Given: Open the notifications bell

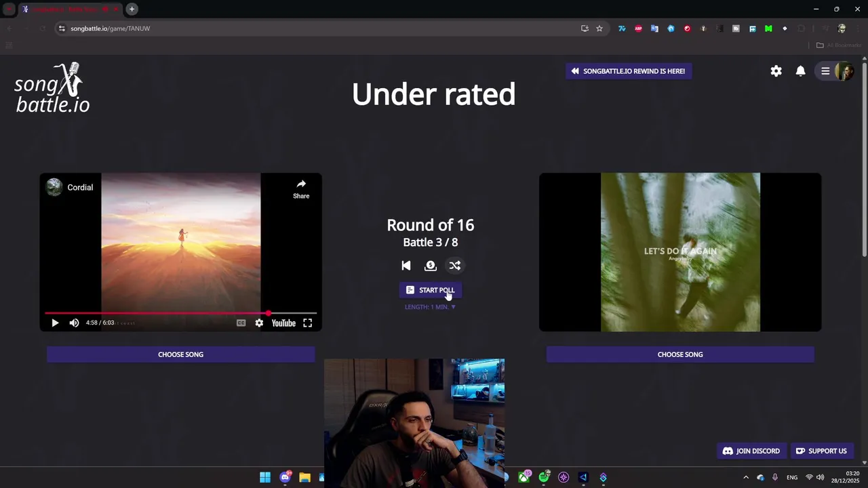Looking at the screenshot, I should pyautogui.click(x=801, y=71).
